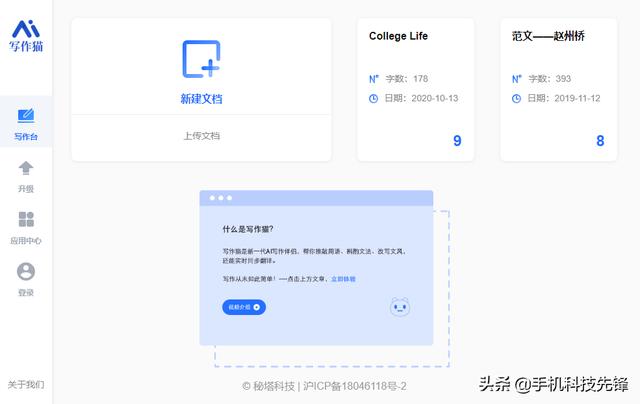Click the 秘塔科技 copyright text
The height and width of the screenshot is (404, 640).
(x=268, y=386)
